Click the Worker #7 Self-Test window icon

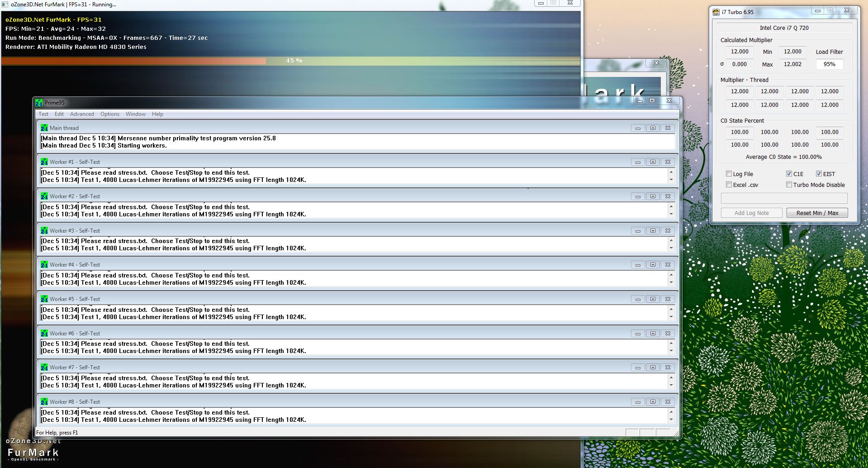(x=44, y=368)
